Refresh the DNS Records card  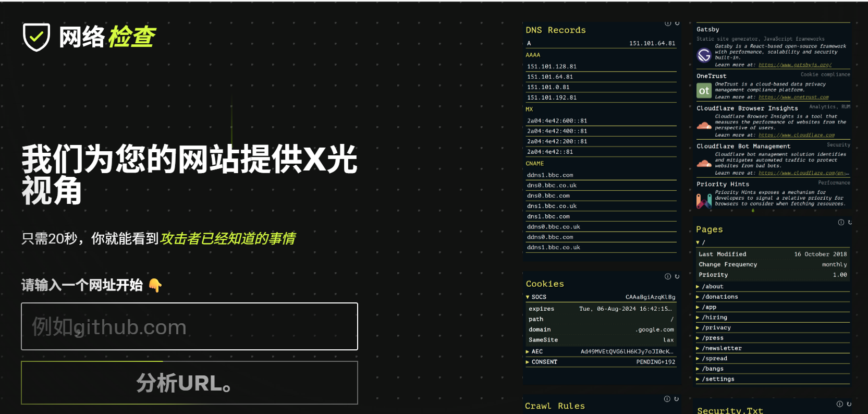coord(677,23)
